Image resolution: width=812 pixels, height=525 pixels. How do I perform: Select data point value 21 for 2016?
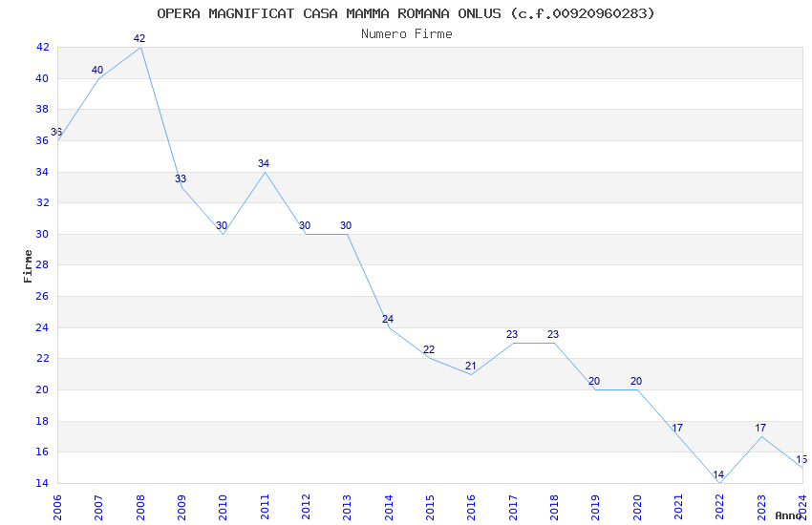470,366
